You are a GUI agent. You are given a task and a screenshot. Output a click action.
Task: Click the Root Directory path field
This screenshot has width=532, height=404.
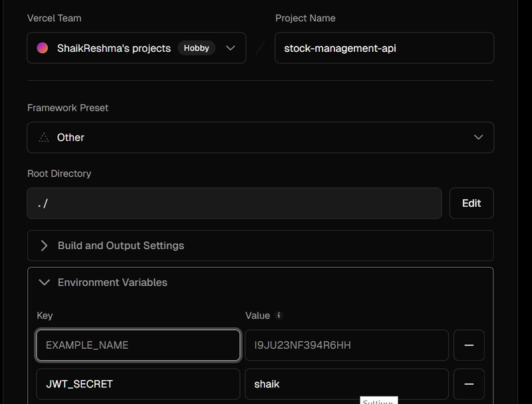[x=235, y=203]
